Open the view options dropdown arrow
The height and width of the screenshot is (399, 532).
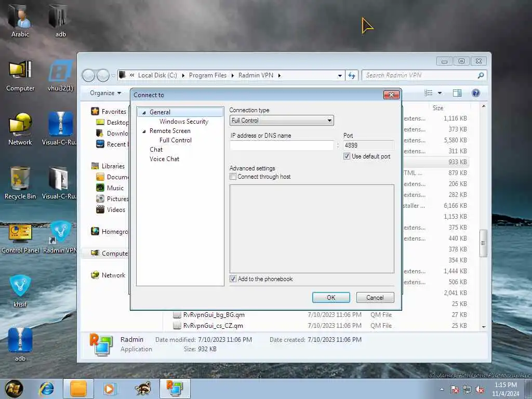coord(440,93)
